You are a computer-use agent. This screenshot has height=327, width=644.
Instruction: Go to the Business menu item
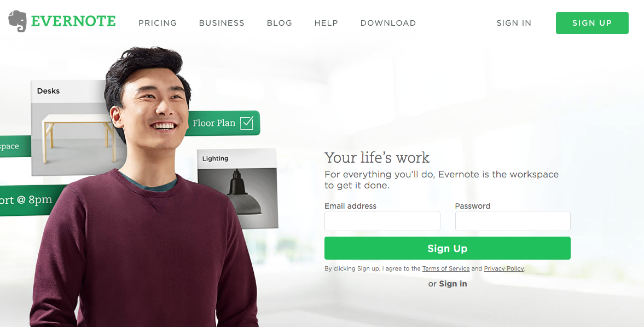(x=222, y=23)
